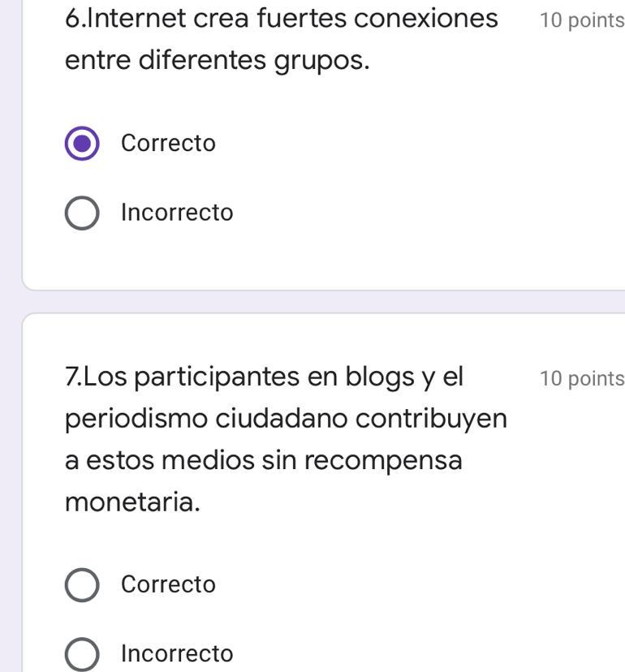This screenshot has height=672, width=625.
Task: Click 'periodismo ciudadano contribuyen' line in question 7
Action: [x=286, y=419]
